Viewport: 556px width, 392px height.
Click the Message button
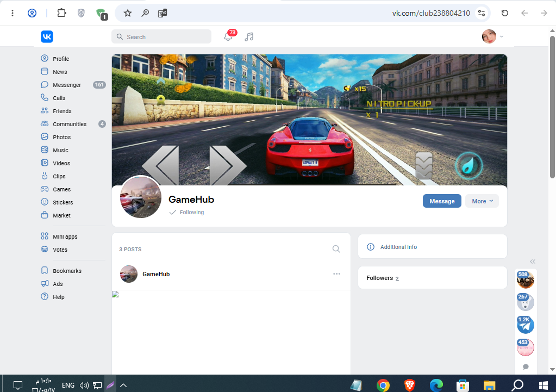pos(442,201)
